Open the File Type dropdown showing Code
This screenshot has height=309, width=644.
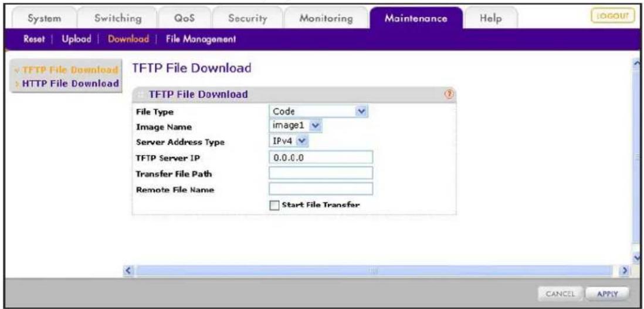318,111
